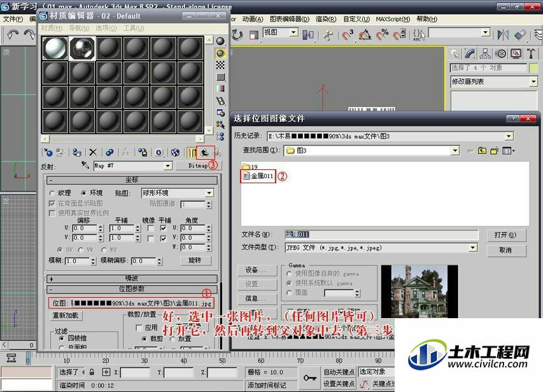Click Sample Type sphere icon
The width and height of the screenshot is (543, 392).
point(220,41)
